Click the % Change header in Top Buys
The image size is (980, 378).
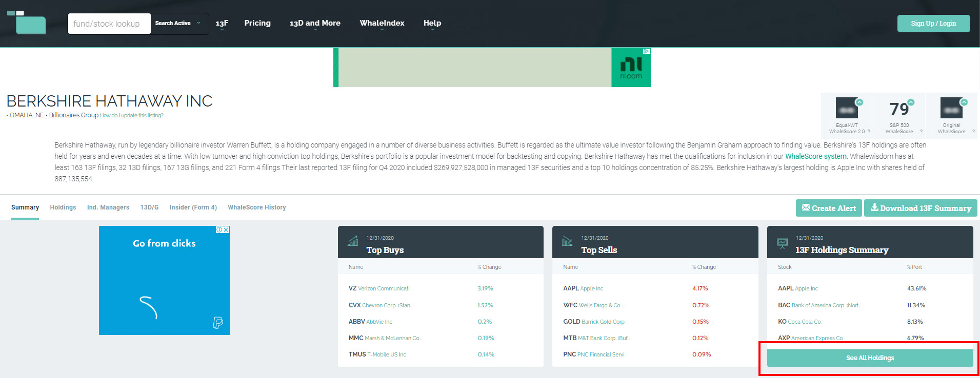[x=489, y=267]
